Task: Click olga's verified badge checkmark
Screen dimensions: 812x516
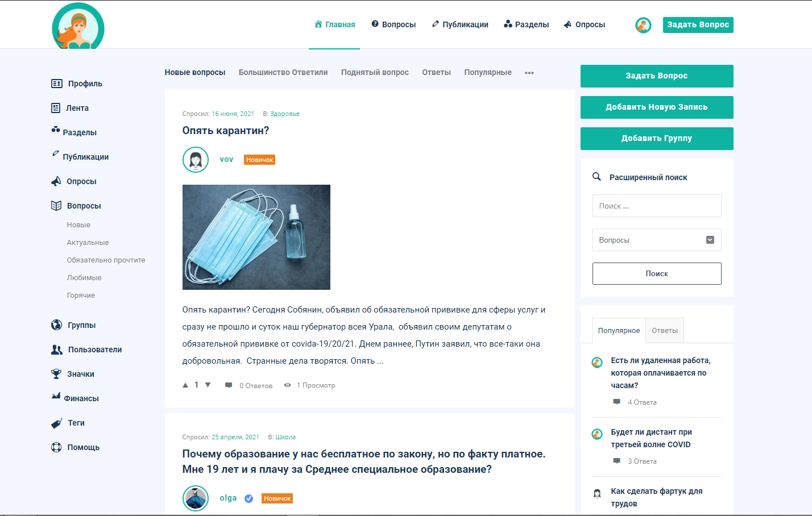Action: (248, 498)
